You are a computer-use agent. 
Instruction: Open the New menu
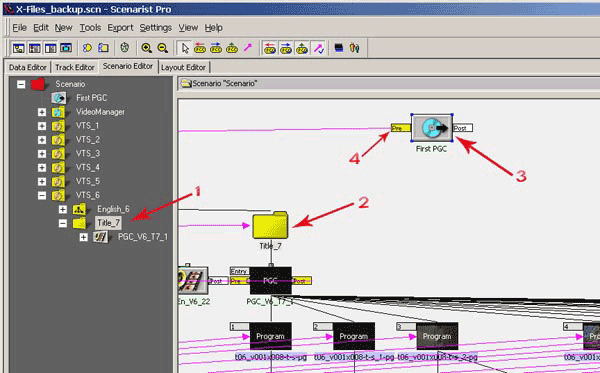[x=63, y=28]
